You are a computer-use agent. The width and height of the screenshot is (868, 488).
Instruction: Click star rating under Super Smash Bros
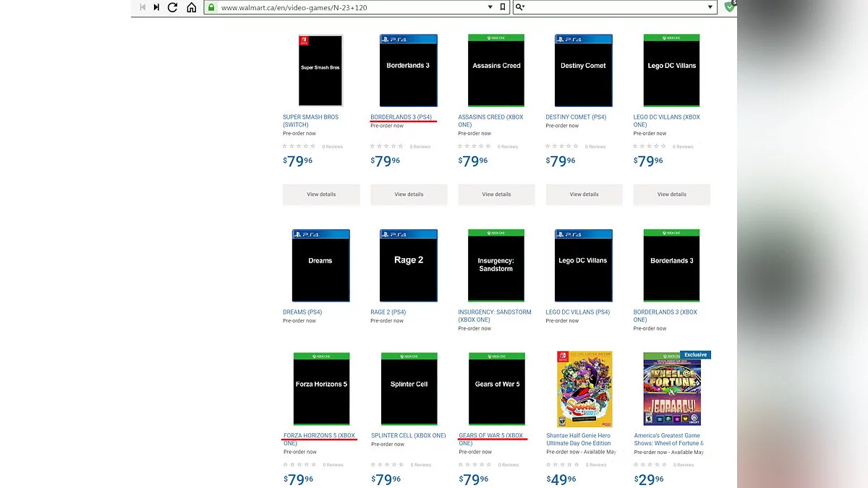coord(299,147)
